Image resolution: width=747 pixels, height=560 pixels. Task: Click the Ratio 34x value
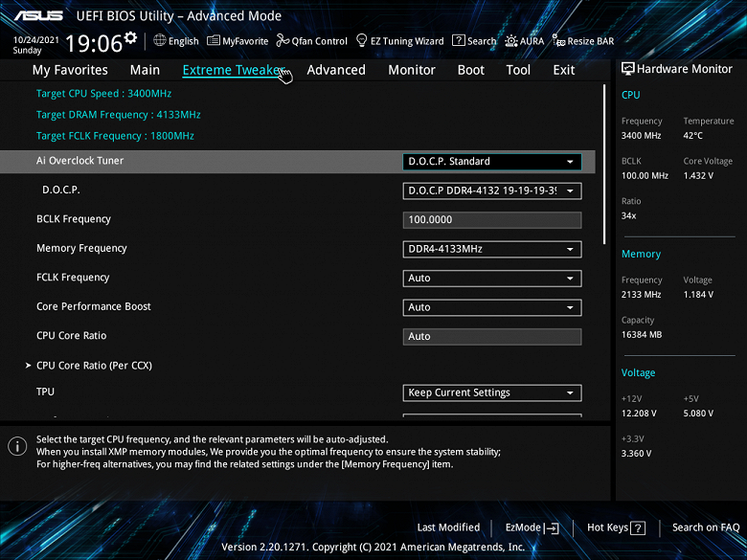pyautogui.click(x=628, y=215)
